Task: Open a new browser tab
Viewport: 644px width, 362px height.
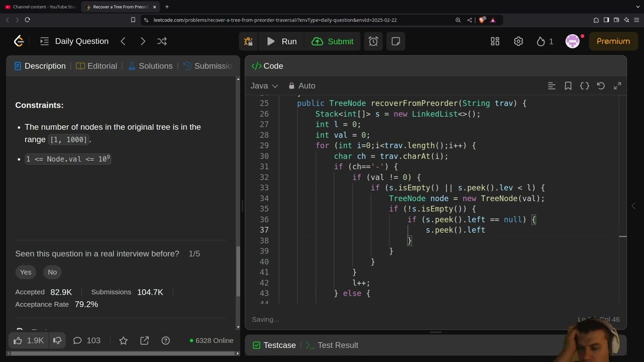Action: 167,7
